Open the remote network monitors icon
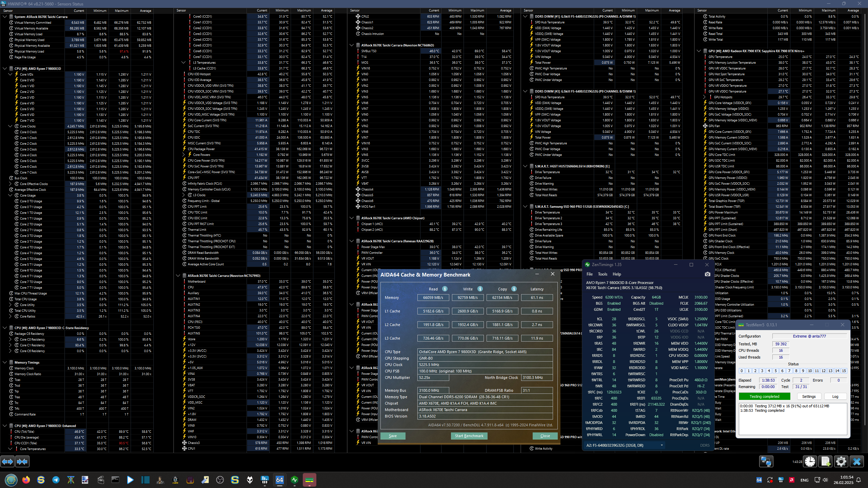 click(766, 462)
